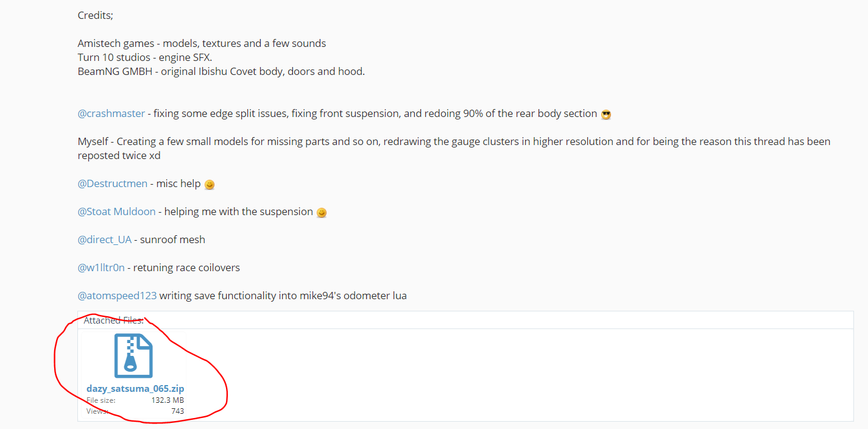Click the 743 views count
The height and width of the screenshot is (429, 868).
(177, 411)
